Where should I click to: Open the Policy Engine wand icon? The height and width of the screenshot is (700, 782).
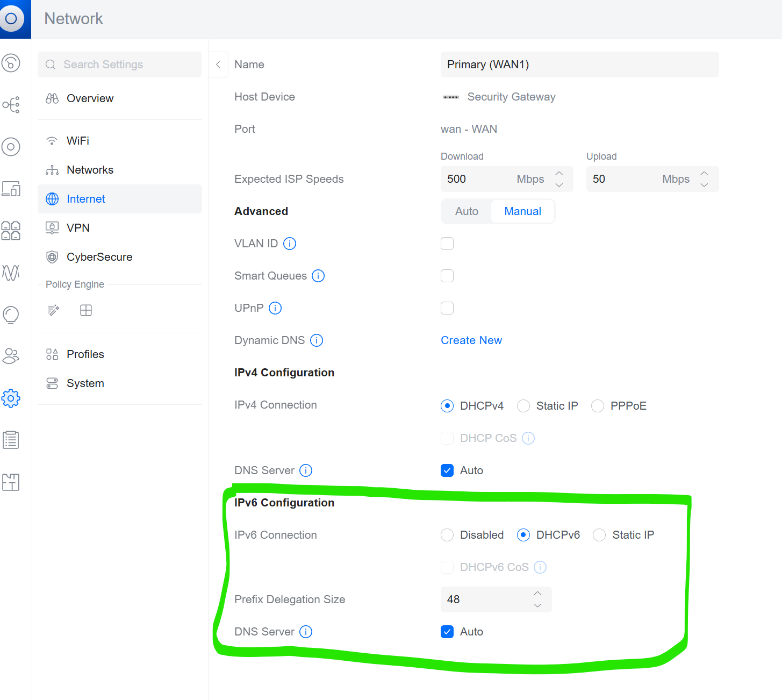[53, 310]
